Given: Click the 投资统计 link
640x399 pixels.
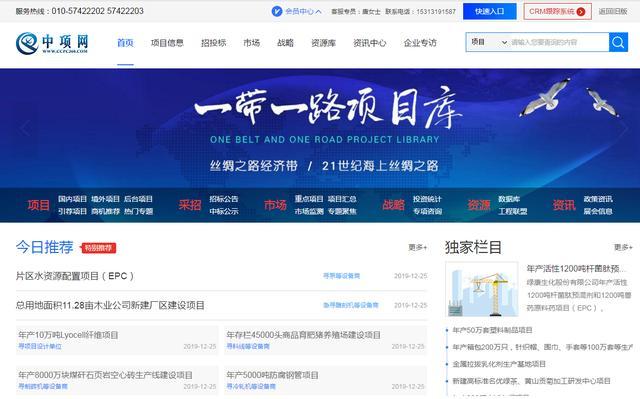Looking at the screenshot, I should tap(427, 199).
